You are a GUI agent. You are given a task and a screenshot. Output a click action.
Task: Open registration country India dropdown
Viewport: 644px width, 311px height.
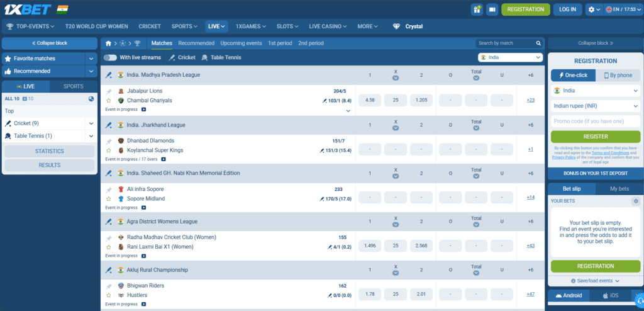pyautogui.click(x=596, y=91)
